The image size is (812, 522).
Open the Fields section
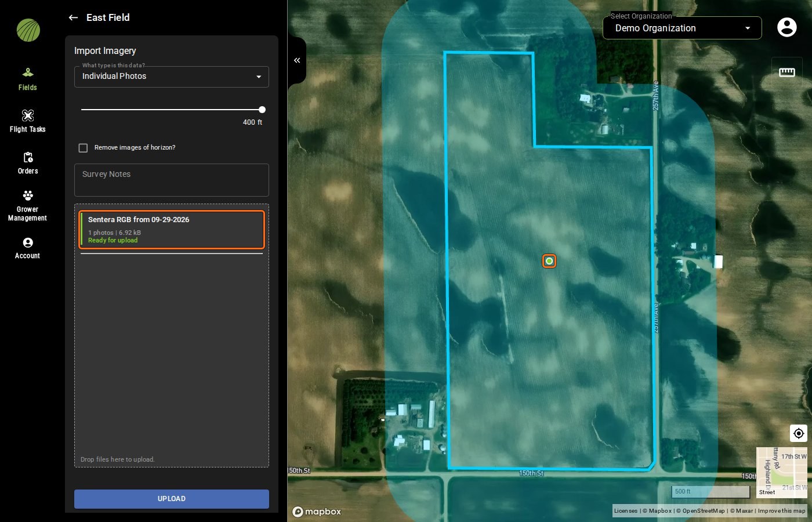click(x=27, y=79)
